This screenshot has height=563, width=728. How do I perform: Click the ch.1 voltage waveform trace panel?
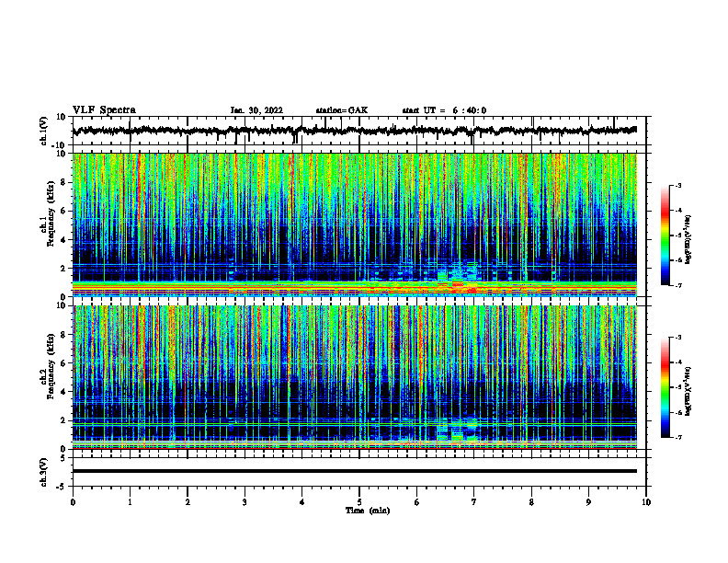358,131
